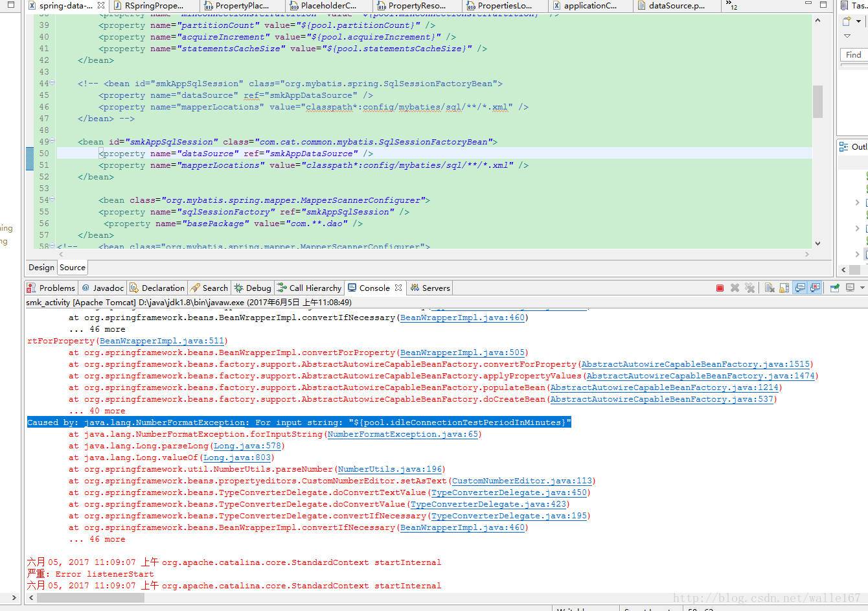Image resolution: width=868 pixels, height=611 pixels.
Task: Toggle show console on standard out change
Action: click(x=800, y=288)
